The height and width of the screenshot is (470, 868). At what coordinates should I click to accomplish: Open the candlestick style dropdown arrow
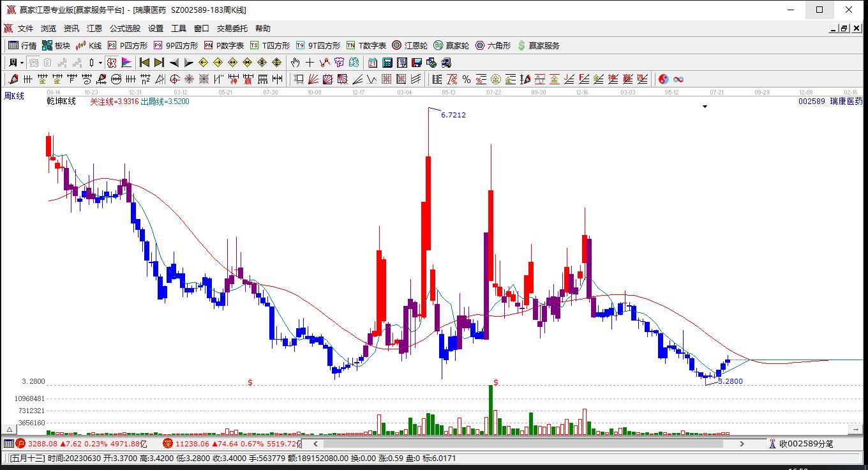click(x=100, y=63)
